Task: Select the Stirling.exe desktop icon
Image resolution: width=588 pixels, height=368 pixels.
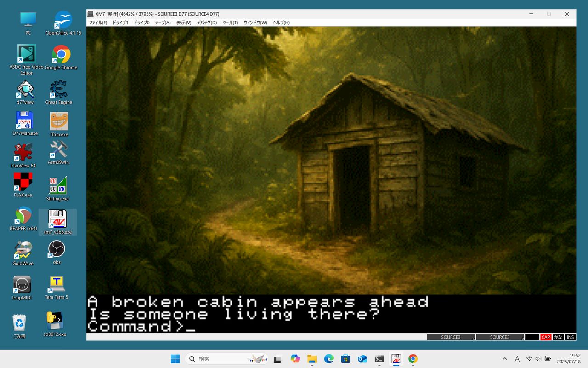Action: 57,189
